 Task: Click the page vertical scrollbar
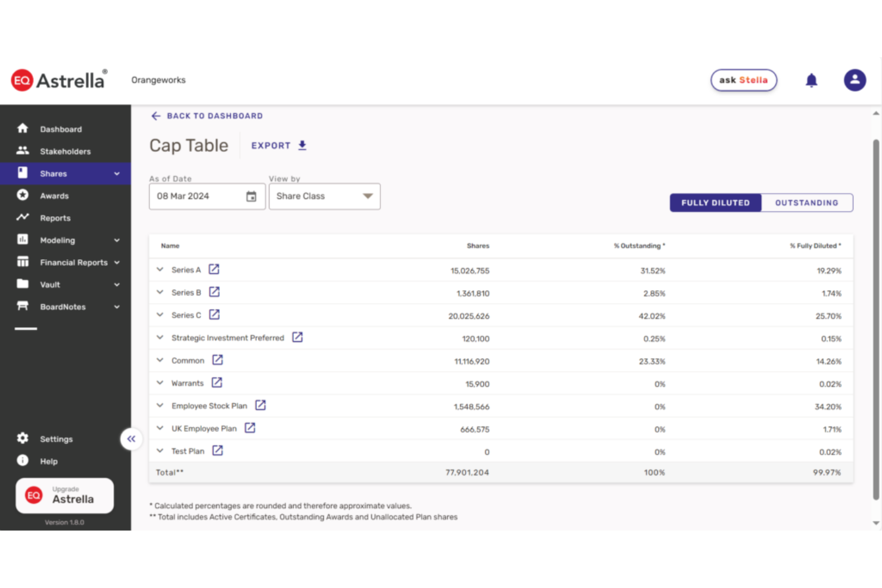[x=876, y=319]
